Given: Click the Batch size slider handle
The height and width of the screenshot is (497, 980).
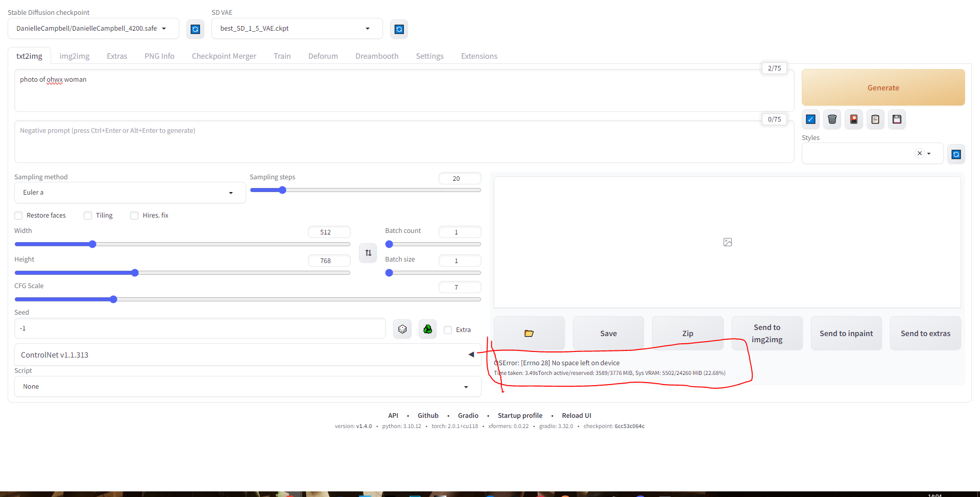Looking at the screenshot, I should coord(389,273).
